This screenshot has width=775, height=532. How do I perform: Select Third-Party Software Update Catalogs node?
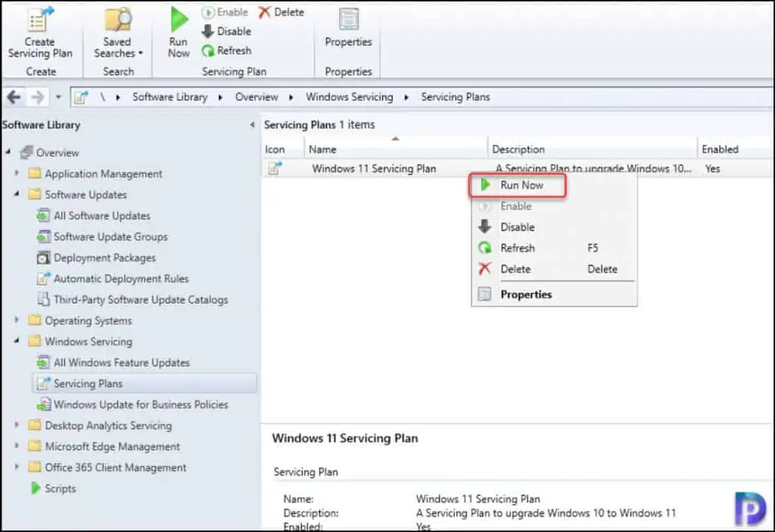[141, 300]
